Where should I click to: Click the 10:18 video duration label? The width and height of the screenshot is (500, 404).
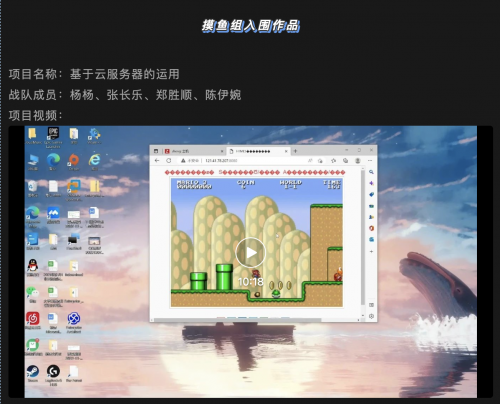[x=251, y=282]
